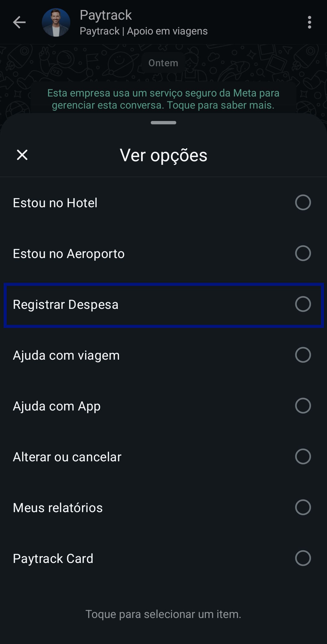Choose the Registrar Despesa option label
This screenshot has height=644, width=327.
pos(66,305)
